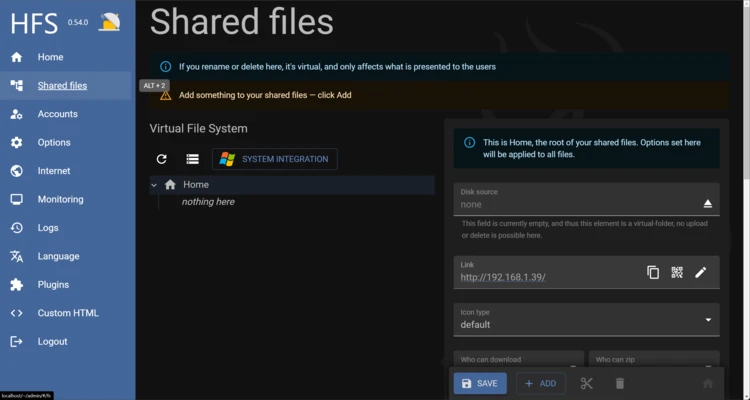Click the Delete trash icon
750x400 pixels.
coord(619,383)
